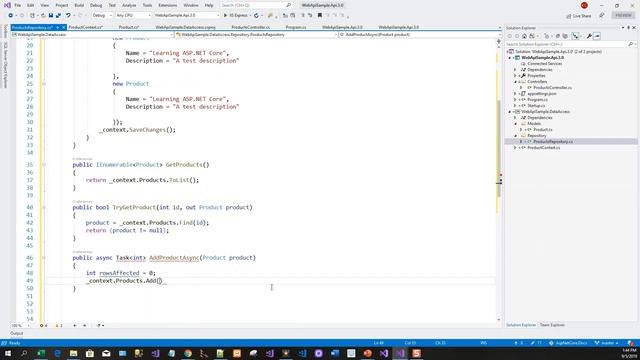Click the PREVIEW badge button
Screen dimensions: 640x360
tap(623, 16)
